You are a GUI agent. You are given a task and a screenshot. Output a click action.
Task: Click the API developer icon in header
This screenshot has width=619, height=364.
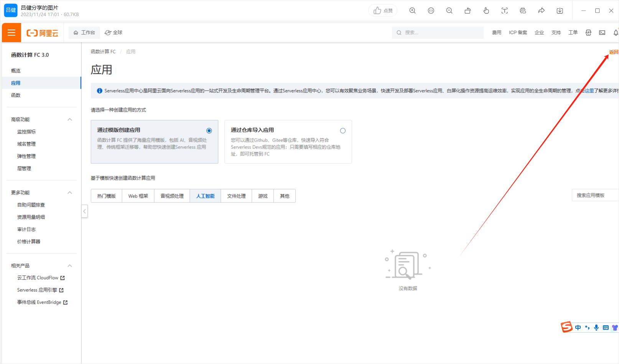[588, 33]
